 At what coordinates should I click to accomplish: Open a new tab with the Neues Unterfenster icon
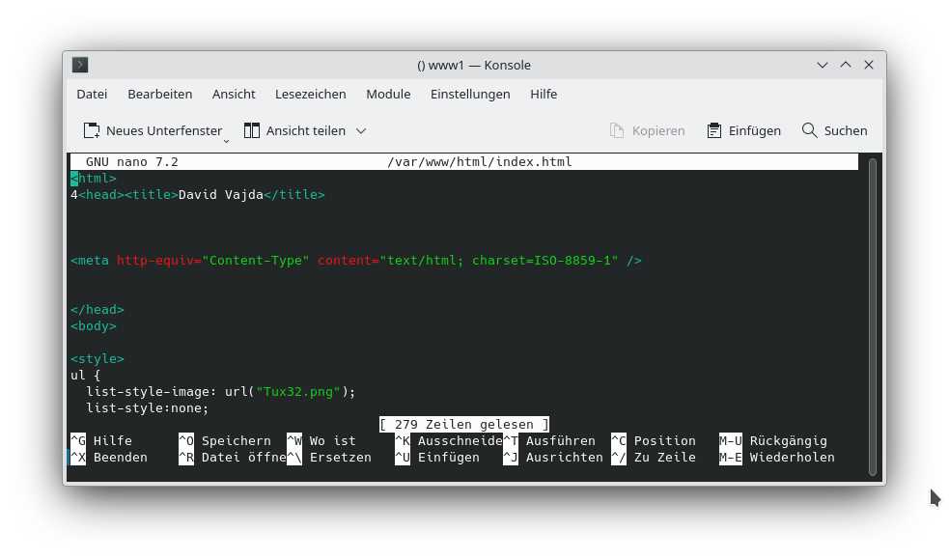click(92, 129)
